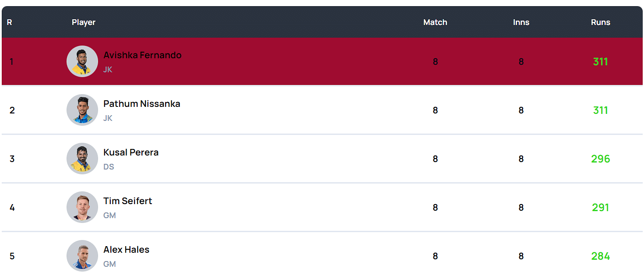The height and width of the screenshot is (279, 644).
Task: Open Avishka Fernando's player name link
Action: (x=142, y=55)
